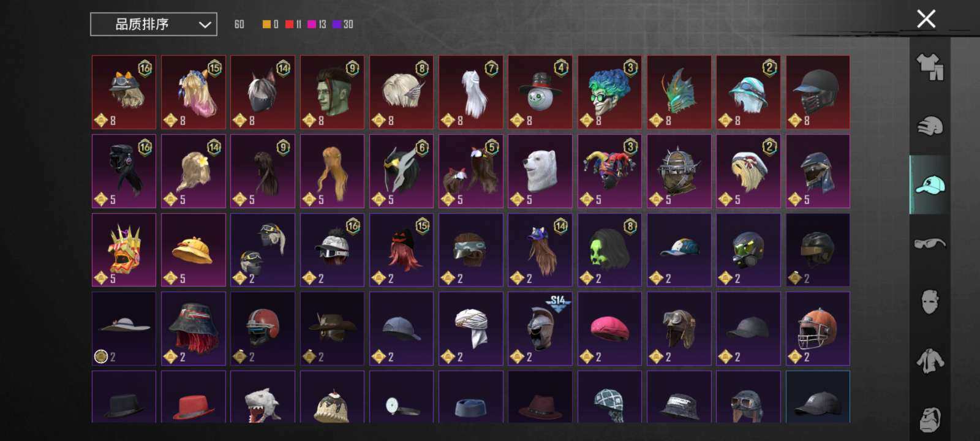Filter by the pink quality swatch
This screenshot has height=441, width=980.
click(317, 24)
